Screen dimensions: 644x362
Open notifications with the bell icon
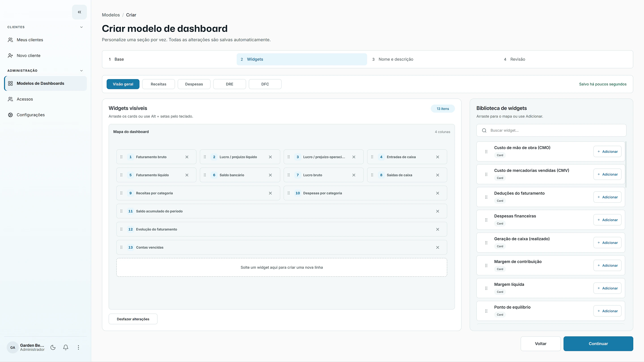[x=66, y=347]
